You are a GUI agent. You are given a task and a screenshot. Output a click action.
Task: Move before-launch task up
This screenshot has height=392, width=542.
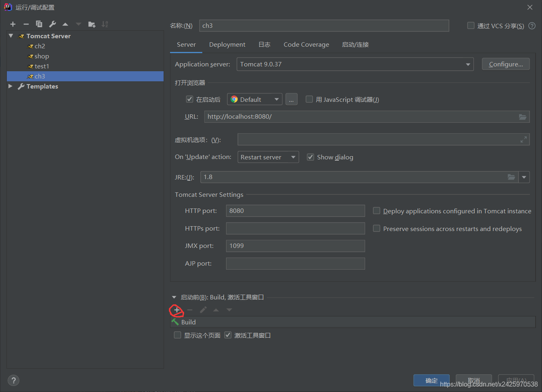(216, 310)
